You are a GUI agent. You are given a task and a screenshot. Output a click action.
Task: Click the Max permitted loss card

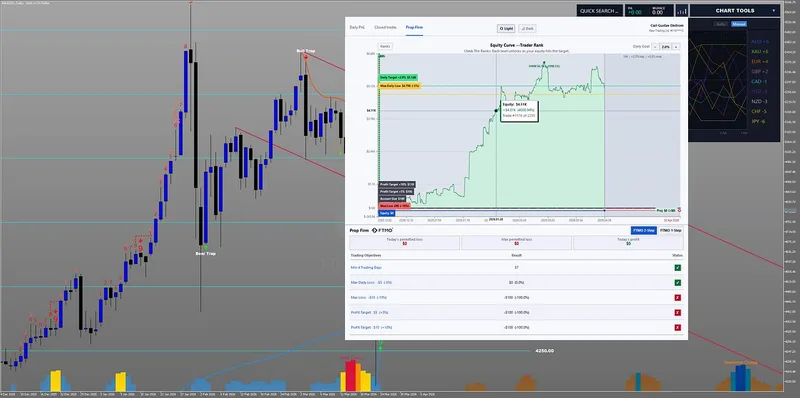(516, 242)
